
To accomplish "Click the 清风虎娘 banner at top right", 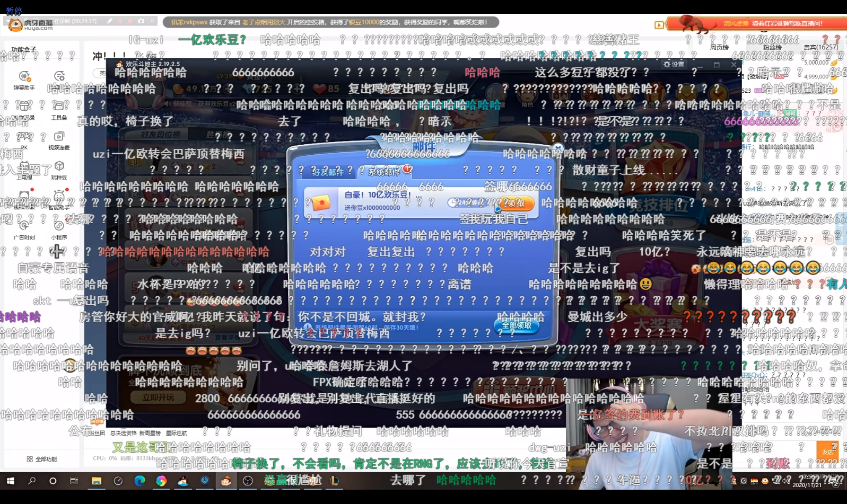I will [x=756, y=23].
